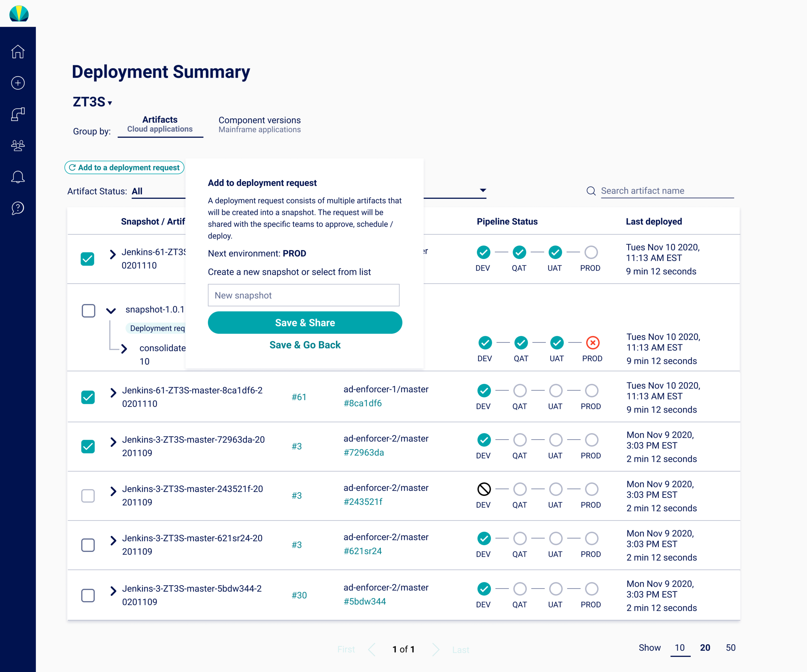Click UAT check icon in top Jenkins-61 row
The width and height of the screenshot is (807, 672).
coord(555,252)
